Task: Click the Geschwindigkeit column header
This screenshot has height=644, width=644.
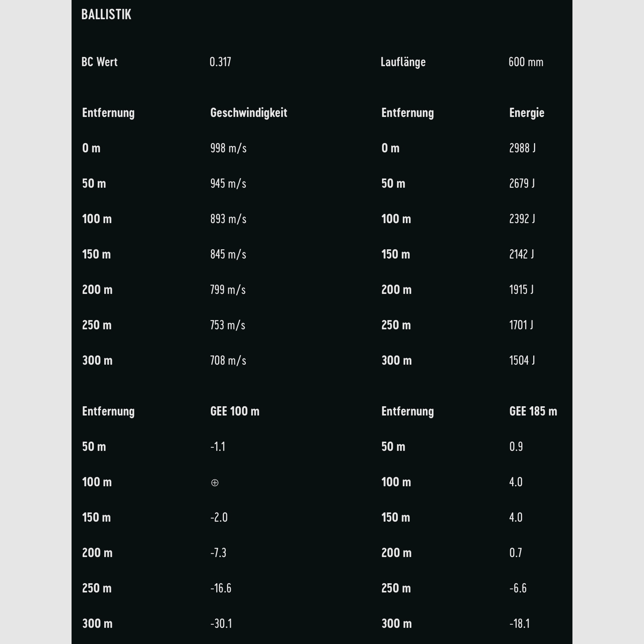Action: coord(249,113)
